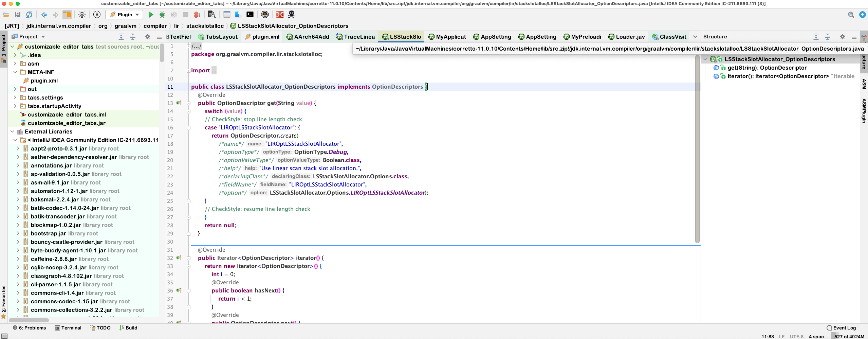Select get(String) method in Structure
This screenshot has width=868, height=339.
coord(767,68)
